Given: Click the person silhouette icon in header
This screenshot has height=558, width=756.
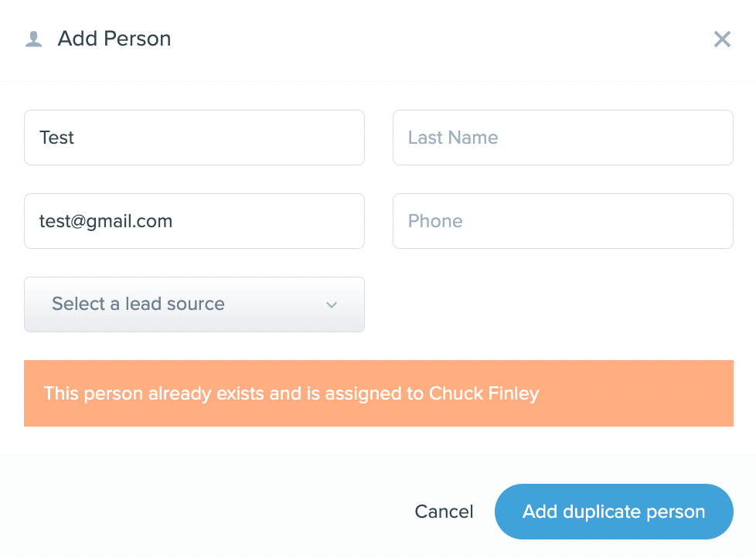Looking at the screenshot, I should (33, 39).
